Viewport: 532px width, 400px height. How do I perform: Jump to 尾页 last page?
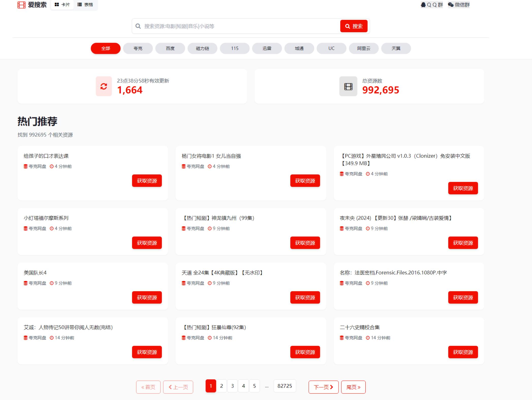click(x=353, y=387)
